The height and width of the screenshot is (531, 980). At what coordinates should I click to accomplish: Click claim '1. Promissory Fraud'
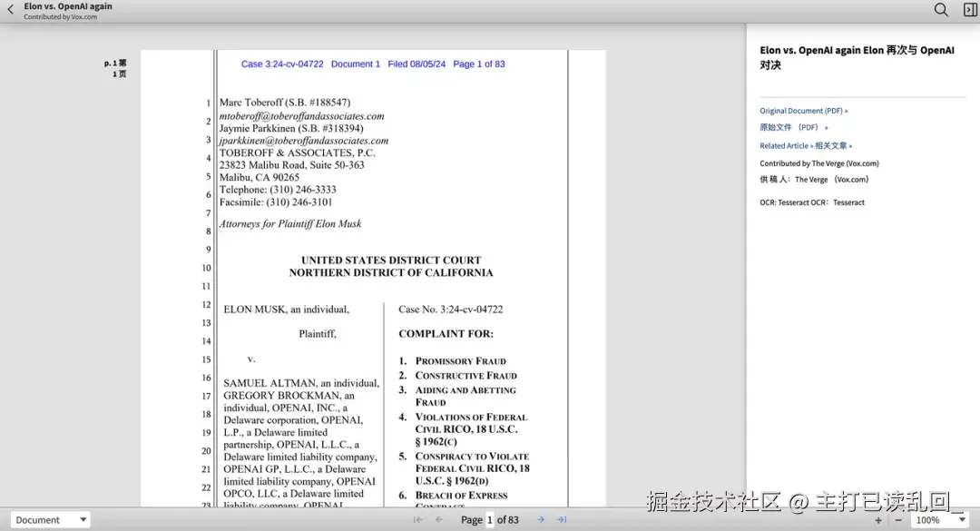[453, 361]
